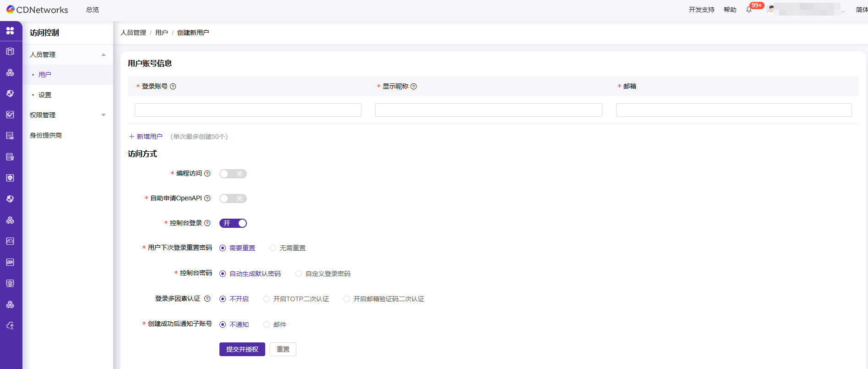
Task: Click the monitor screen sidebar icon
Action: coord(10,283)
